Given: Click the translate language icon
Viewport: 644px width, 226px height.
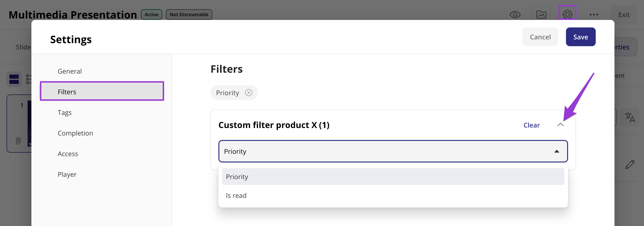Looking at the screenshot, I should click(x=629, y=117).
